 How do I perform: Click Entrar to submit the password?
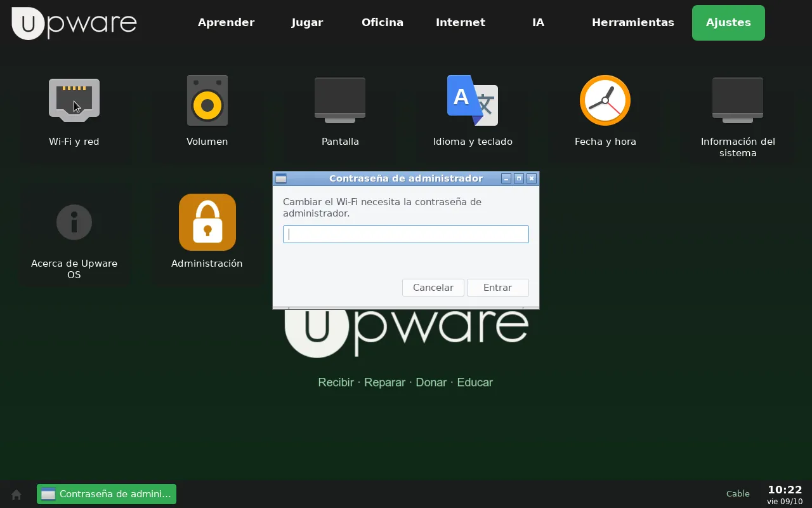pyautogui.click(x=498, y=288)
